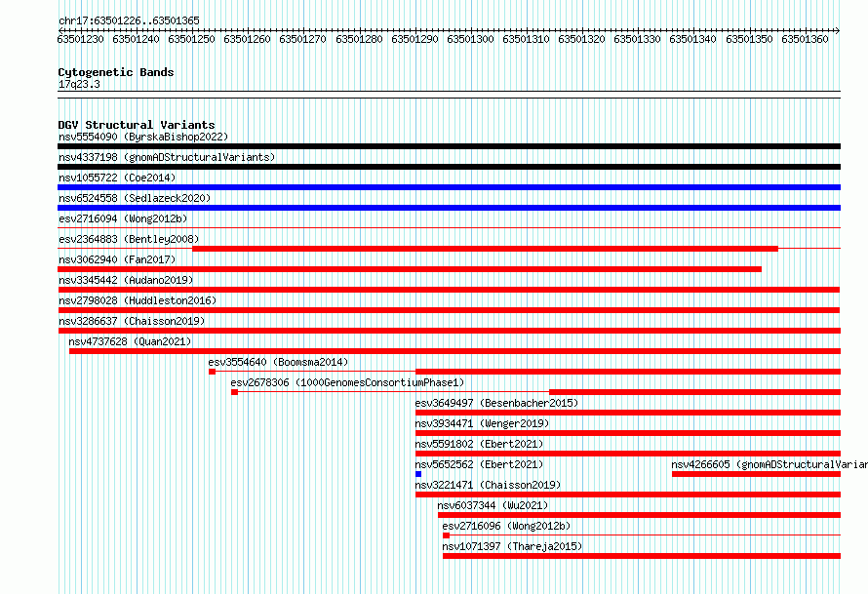Viewport: 868px width, 594px height.
Task: Open the nsv3062940 (Fan2017) variant label
Action: coord(117,259)
